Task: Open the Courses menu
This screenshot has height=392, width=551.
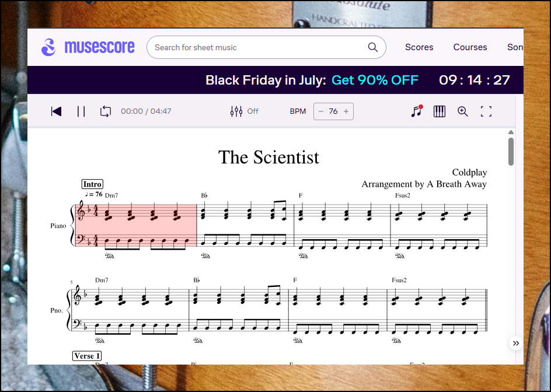Action: [470, 47]
